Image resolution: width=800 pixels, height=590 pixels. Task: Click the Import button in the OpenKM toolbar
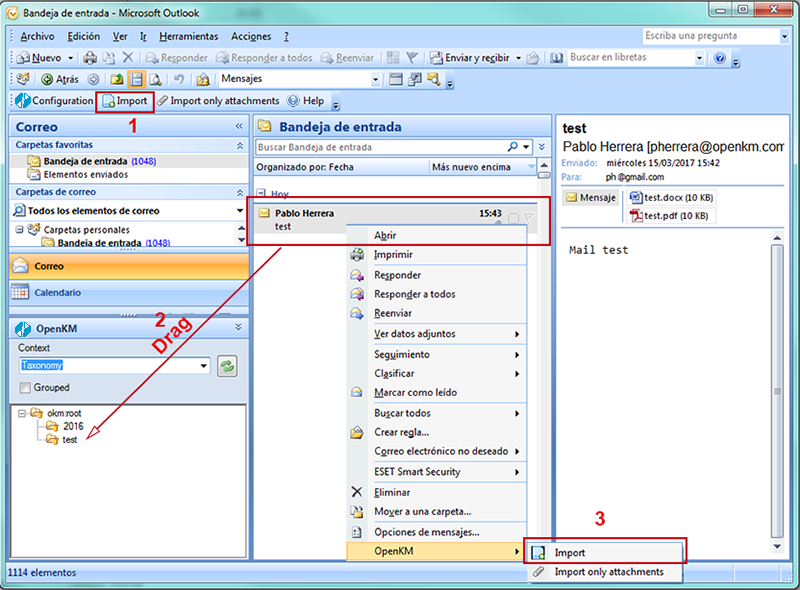[125, 101]
